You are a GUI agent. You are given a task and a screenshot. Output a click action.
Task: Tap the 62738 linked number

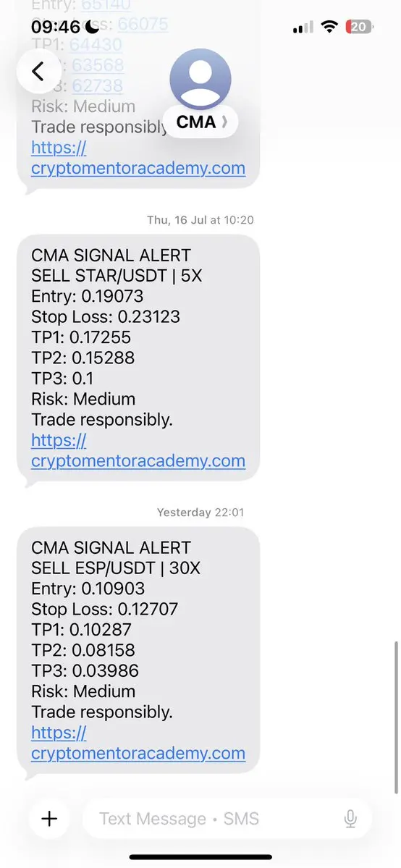point(97,85)
